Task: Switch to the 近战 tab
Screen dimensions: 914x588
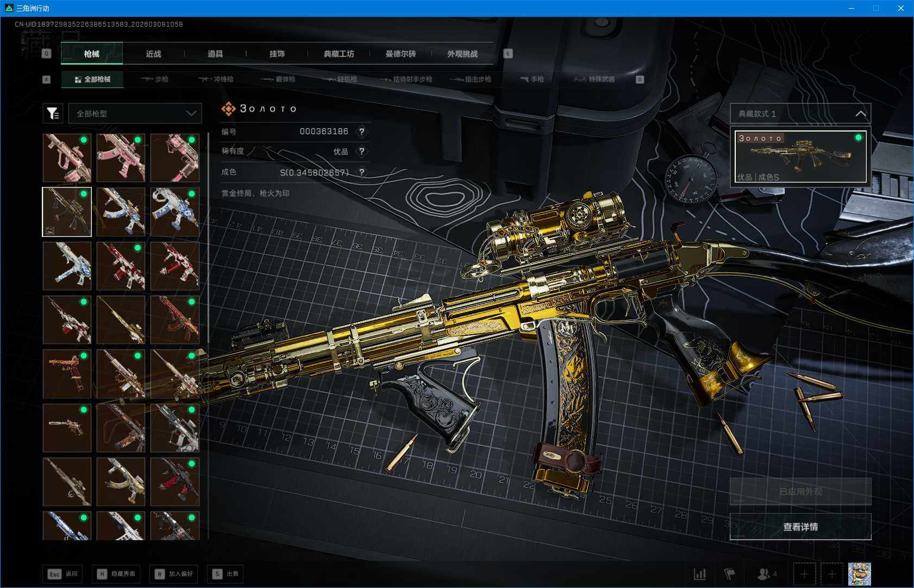Action: [154, 53]
